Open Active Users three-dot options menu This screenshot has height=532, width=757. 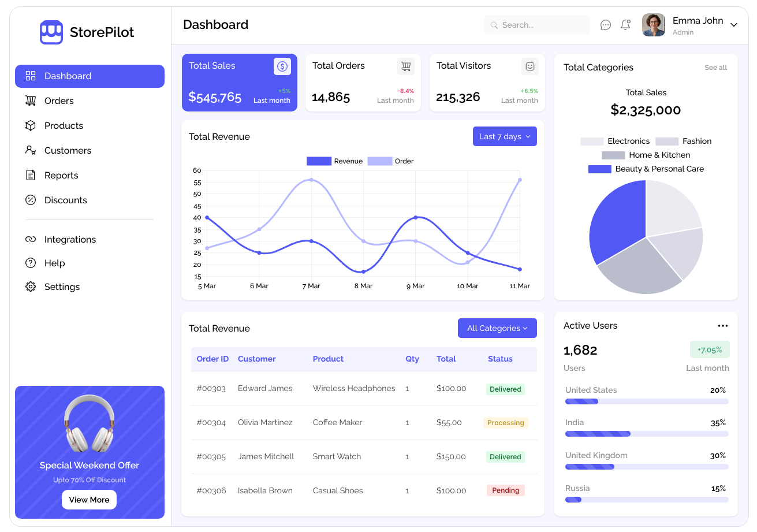pyautogui.click(x=723, y=326)
